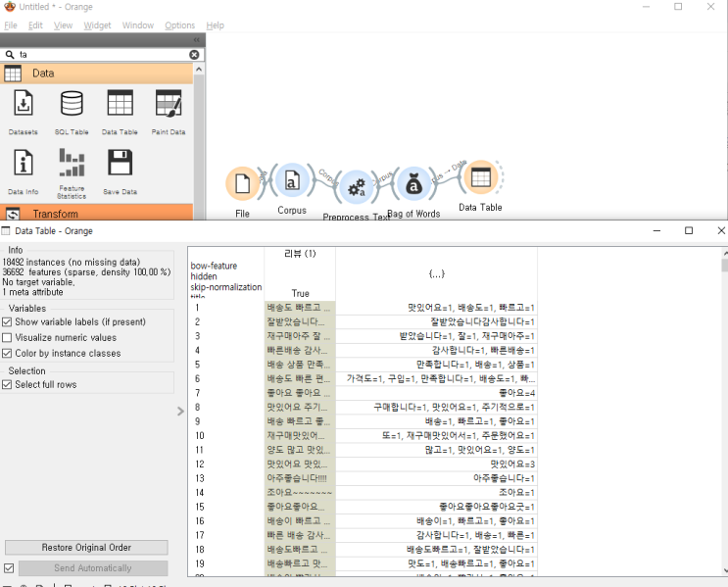Click the Transform category icon

[13, 214]
